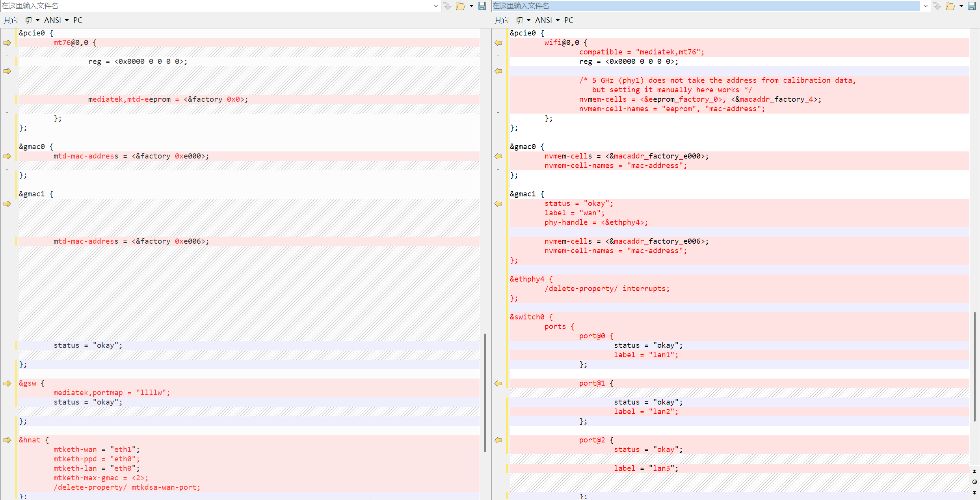980x500 pixels.
Task: Click right line 'nvmem-cells = <&macaddr_factory_e006>;'
Action: pos(627,241)
